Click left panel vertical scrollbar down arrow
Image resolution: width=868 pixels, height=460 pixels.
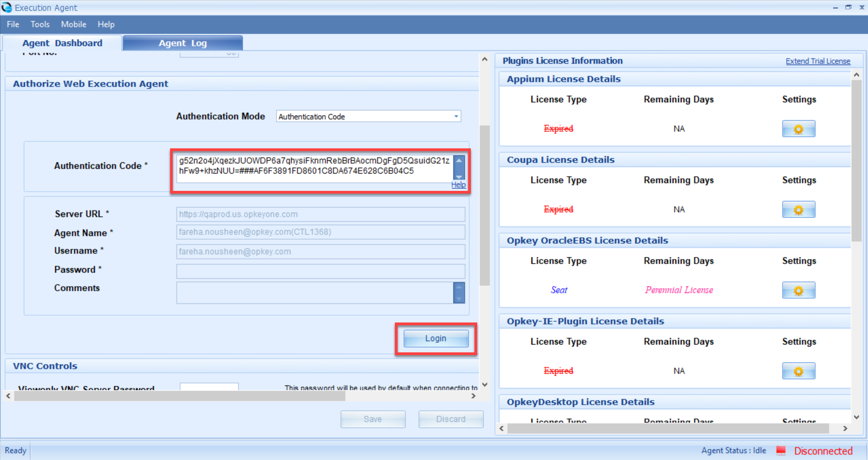click(485, 385)
